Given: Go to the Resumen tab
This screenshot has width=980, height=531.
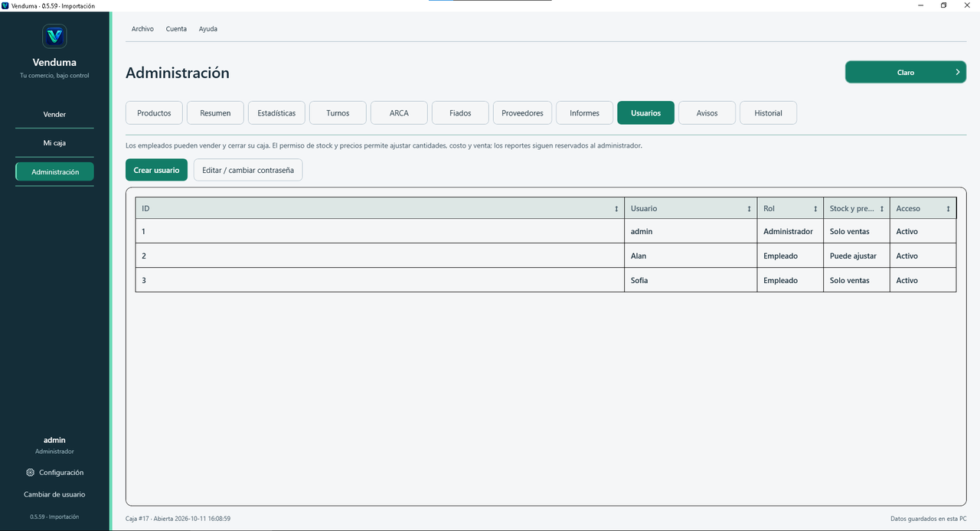Looking at the screenshot, I should click(x=215, y=112).
